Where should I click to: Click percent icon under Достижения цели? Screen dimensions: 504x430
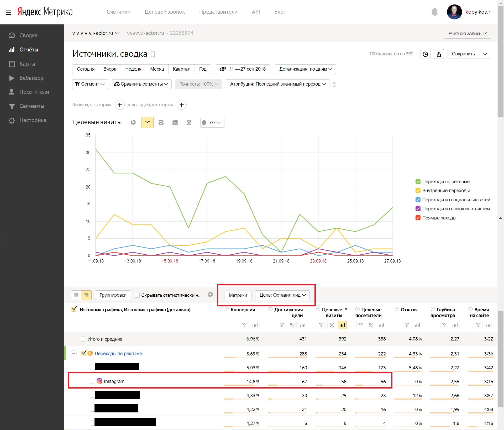point(292,325)
